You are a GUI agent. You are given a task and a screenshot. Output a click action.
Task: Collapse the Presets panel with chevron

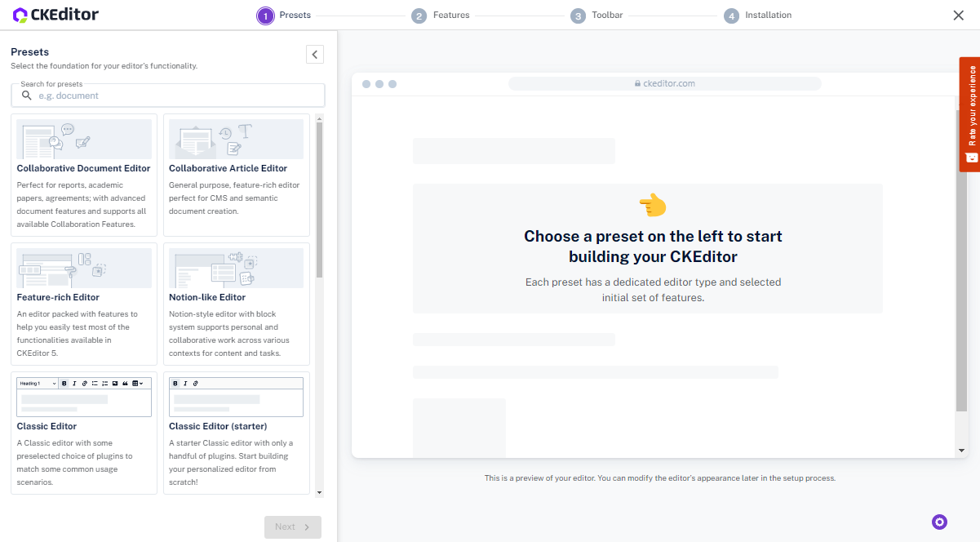pyautogui.click(x=315, y=55)
